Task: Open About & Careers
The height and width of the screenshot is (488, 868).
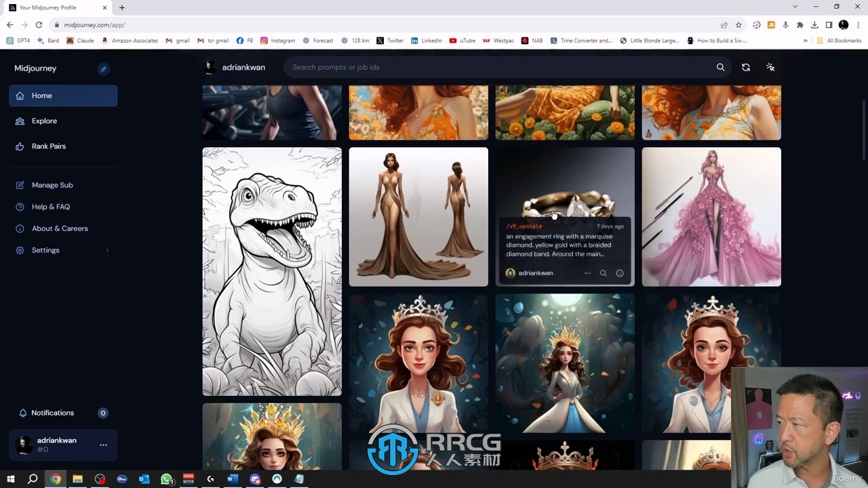Action: [x=60, y=228]
